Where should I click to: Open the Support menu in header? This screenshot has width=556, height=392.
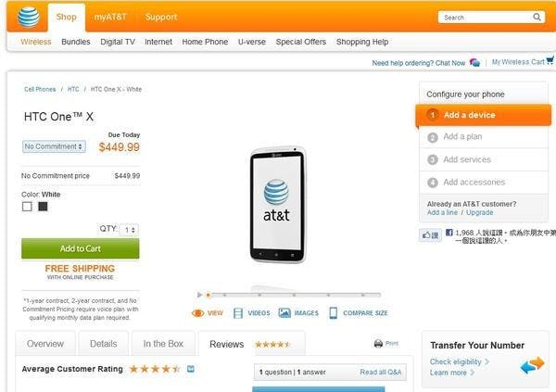point(161,17)
